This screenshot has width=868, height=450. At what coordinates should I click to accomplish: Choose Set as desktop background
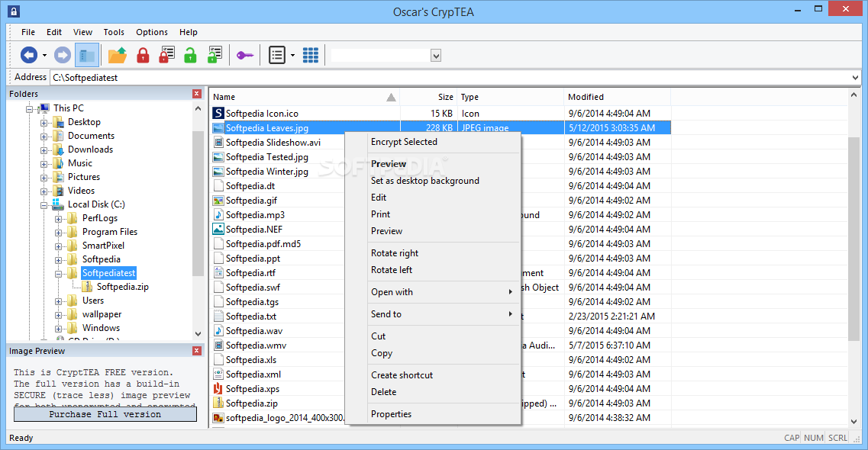(432, 181)
